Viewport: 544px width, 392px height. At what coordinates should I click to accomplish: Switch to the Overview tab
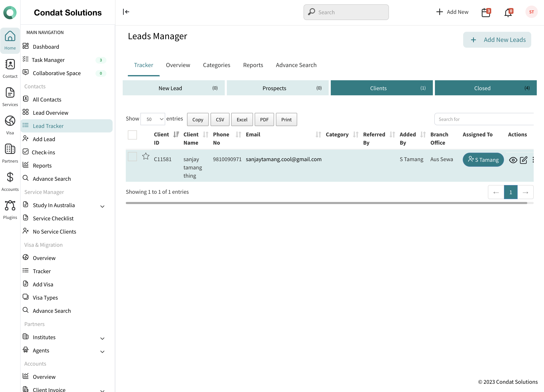click(x=178, y=65)
